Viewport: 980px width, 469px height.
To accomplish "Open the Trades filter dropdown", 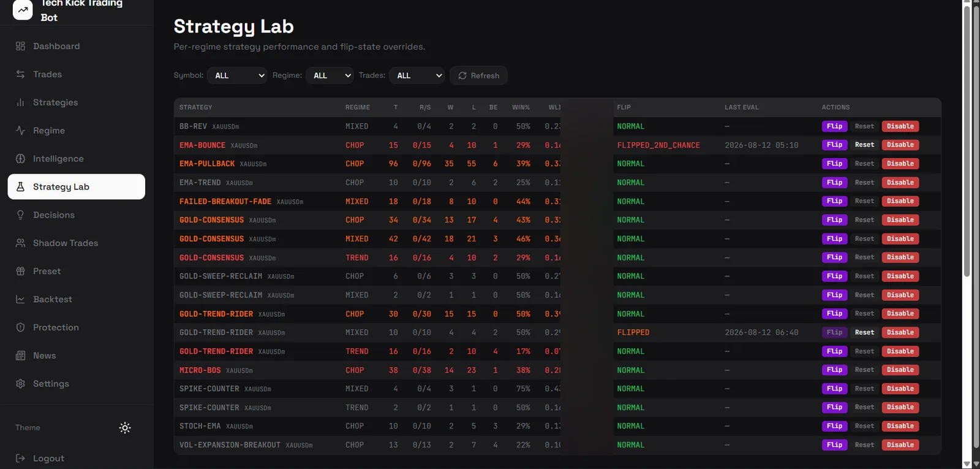I will (417, 75).
